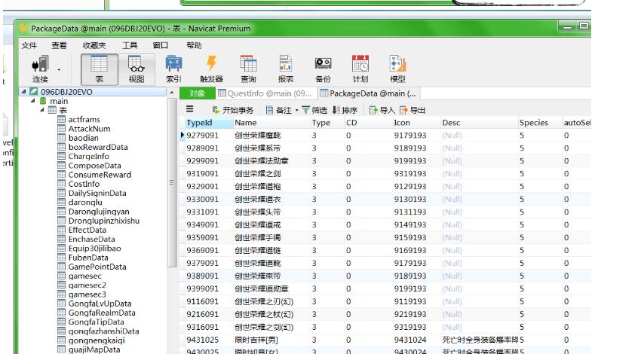
Task: Collapse the main database tree node
Action: 32,101
